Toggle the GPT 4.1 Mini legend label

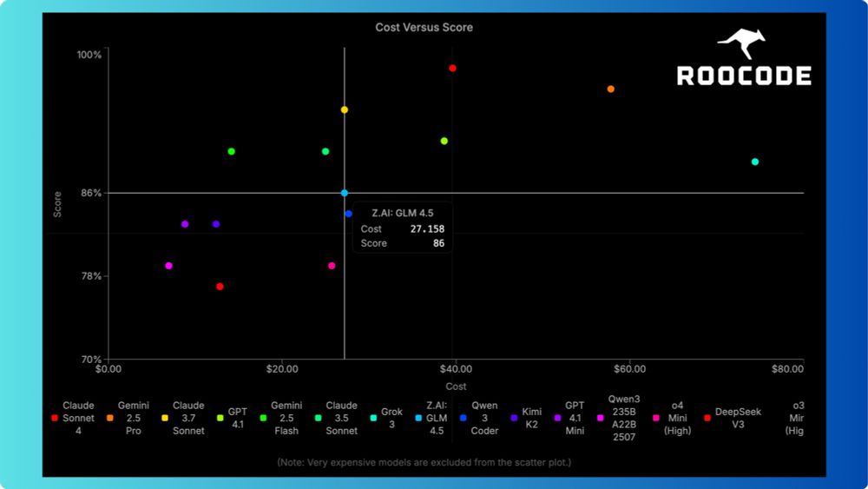575,418
